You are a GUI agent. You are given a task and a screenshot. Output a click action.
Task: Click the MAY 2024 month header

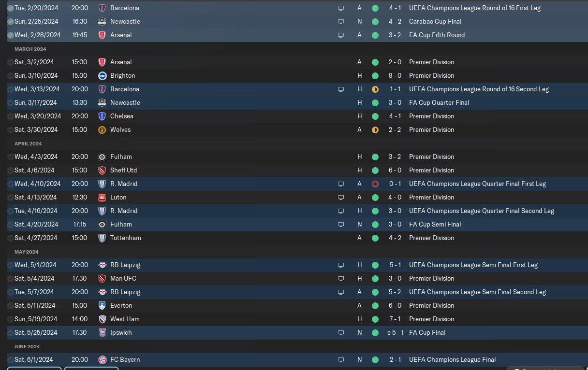[27, 252]
